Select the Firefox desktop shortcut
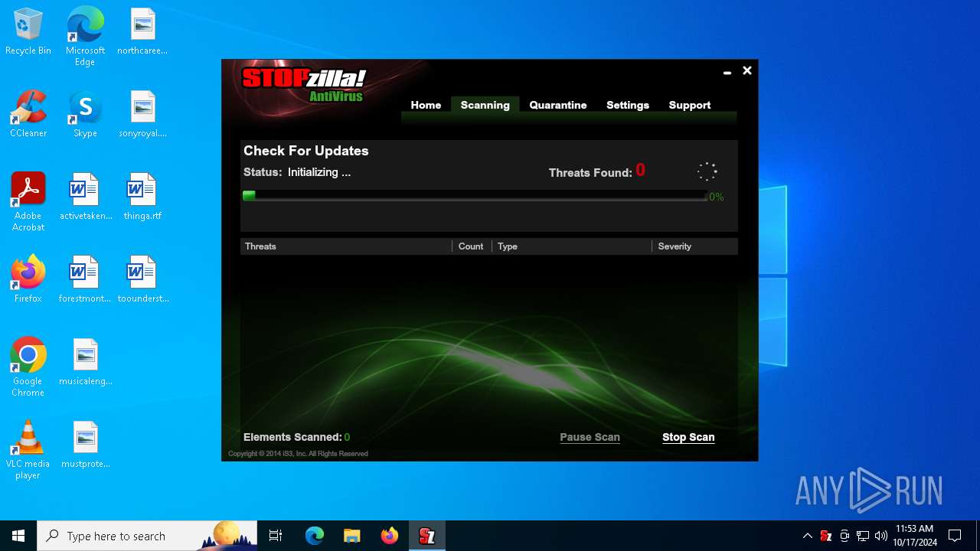980x551 pixels. point(28,280)
